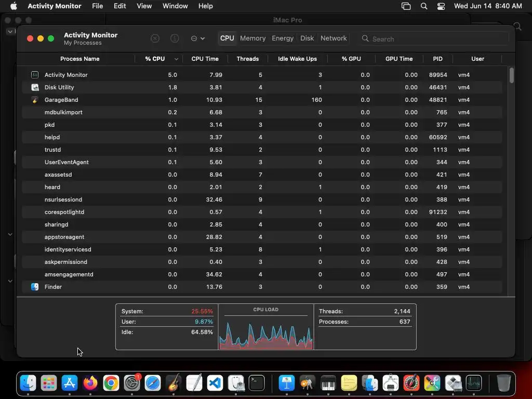The height and width of the screenshot is (399, 532).
Task: Open TextEdit from the Dock
Action: [194, 383]
